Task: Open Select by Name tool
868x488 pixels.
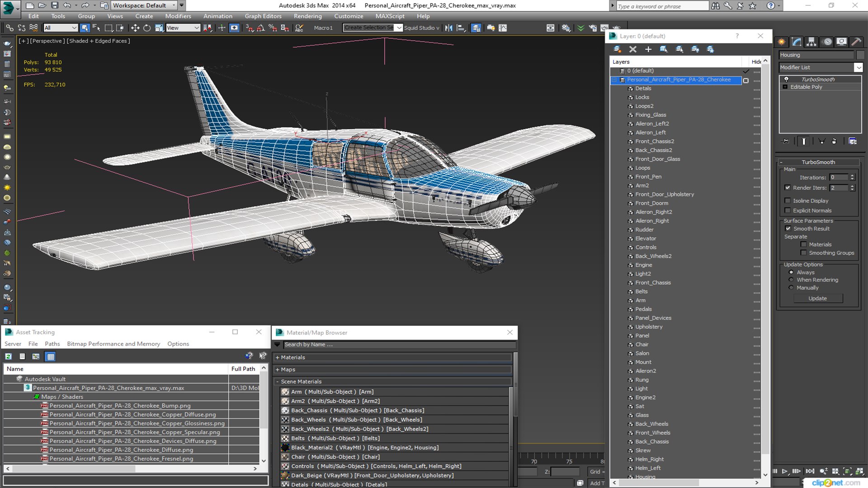Action: point(96,28)
